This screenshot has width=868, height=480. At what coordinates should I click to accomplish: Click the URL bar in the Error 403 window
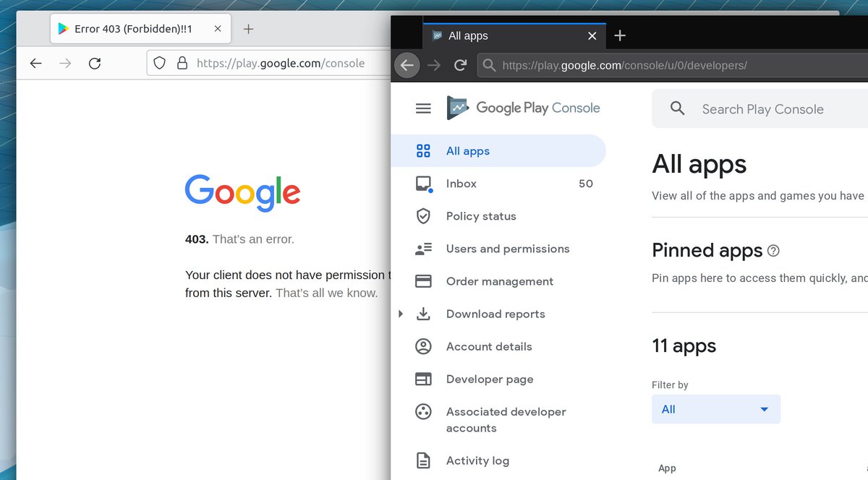pos(268,63)
